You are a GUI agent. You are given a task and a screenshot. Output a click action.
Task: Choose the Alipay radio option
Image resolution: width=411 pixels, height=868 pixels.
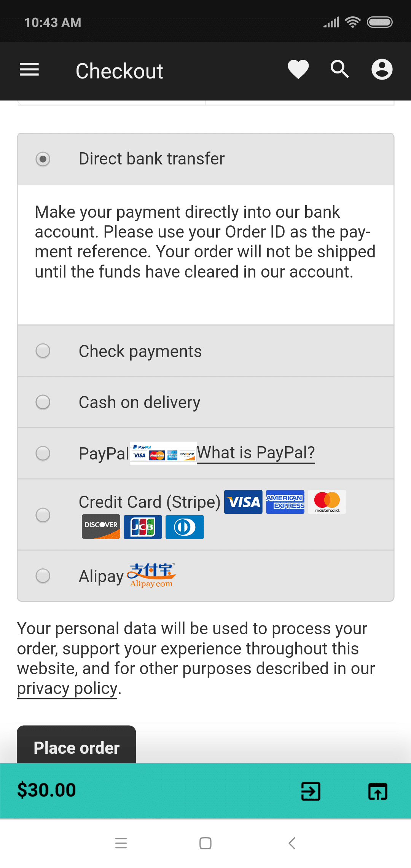click(43, 576)
